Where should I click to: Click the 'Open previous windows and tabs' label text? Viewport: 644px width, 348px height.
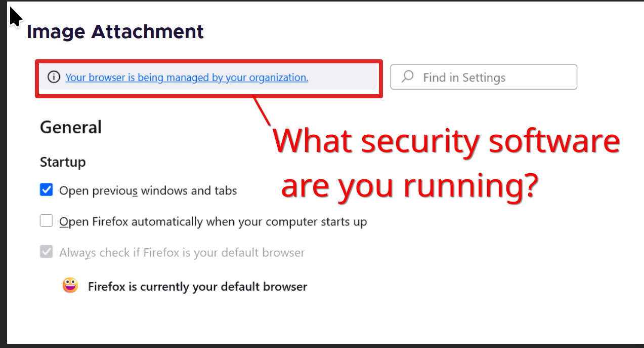(148, 191)
